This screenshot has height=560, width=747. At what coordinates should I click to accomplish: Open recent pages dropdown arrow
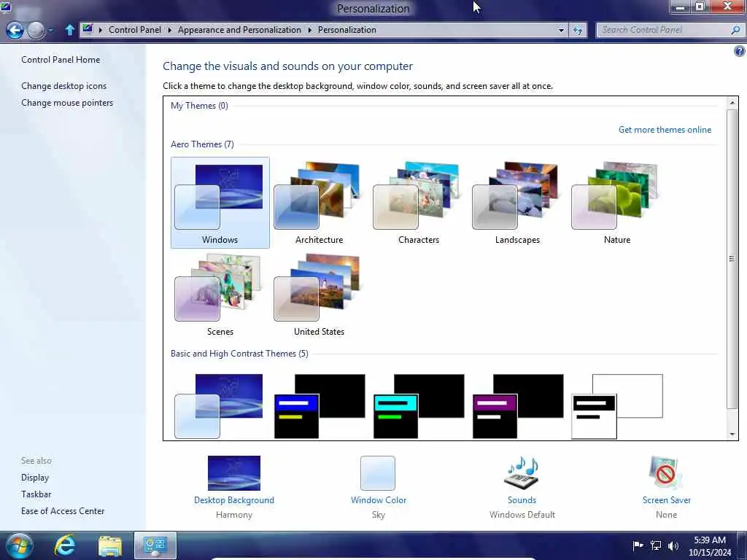click(50, 31)
